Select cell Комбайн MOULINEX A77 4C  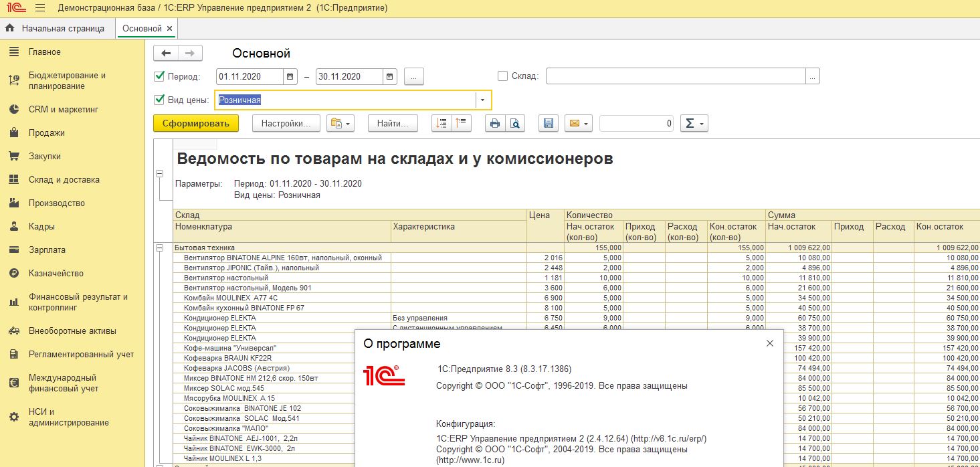[x=282, y=298]
